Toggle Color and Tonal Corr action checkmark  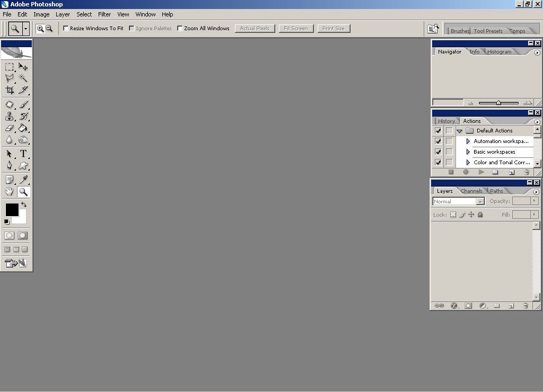(x=438, y=162)
